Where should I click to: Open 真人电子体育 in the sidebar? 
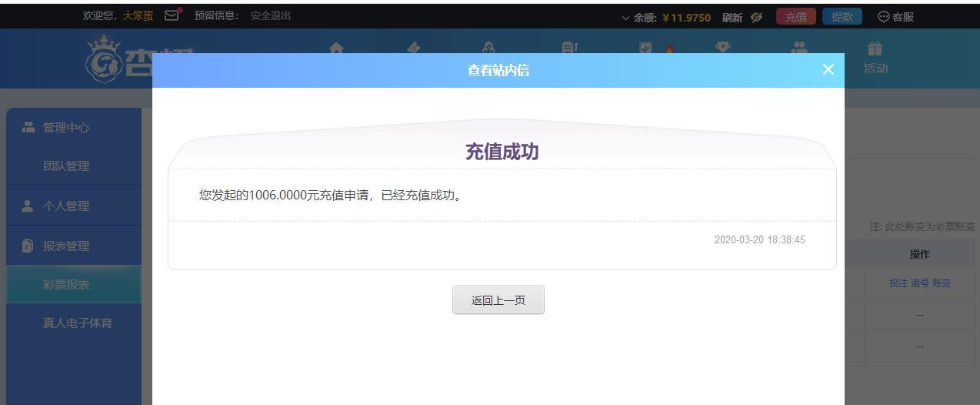77,323
